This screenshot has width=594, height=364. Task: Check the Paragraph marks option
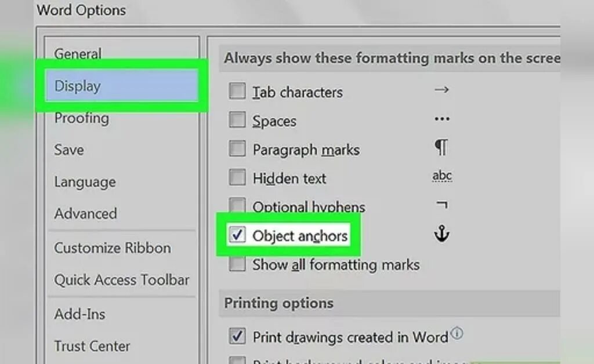coord(237,149)
